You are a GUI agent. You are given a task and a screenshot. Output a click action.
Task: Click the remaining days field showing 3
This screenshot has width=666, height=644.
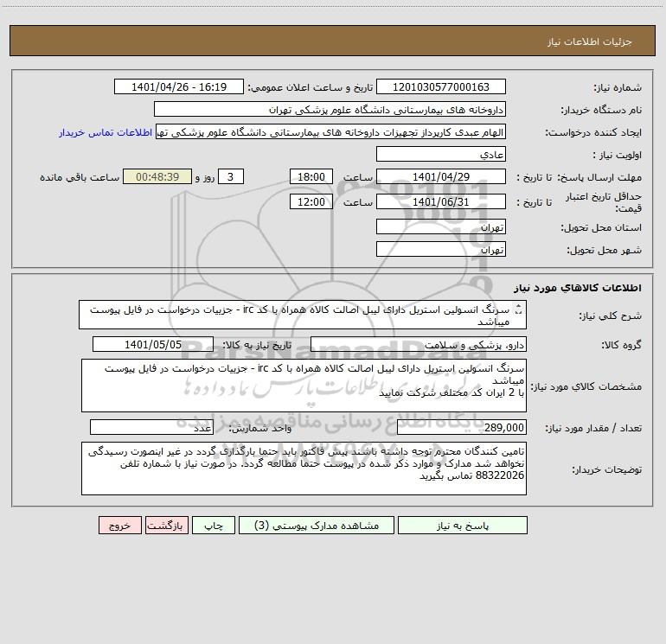(x=231, y=176)
